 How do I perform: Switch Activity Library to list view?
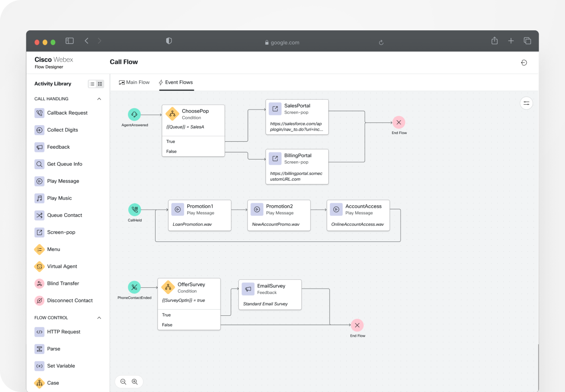coord(92,84)
